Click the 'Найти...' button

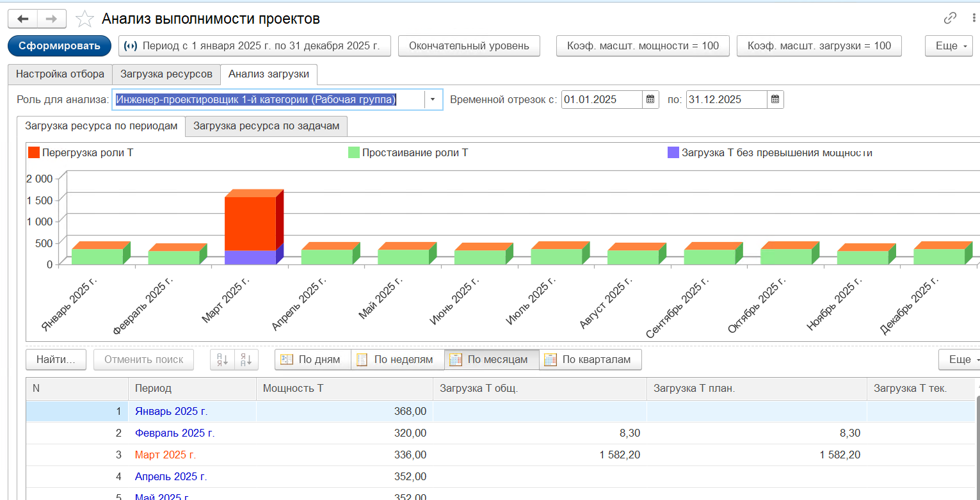point(56,360)
